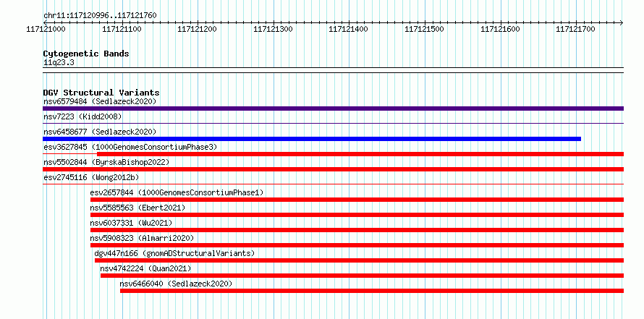Select the dark purple nsv6579484 variant bar

[x=333, y=109]
